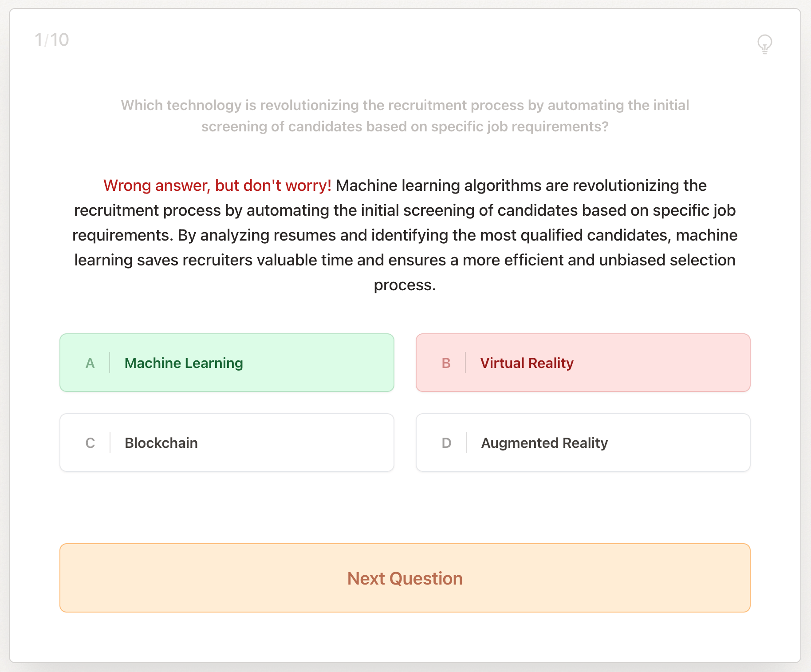Click the green highlighted correct answer card
811x672 pixels.
tap(227, 363)
